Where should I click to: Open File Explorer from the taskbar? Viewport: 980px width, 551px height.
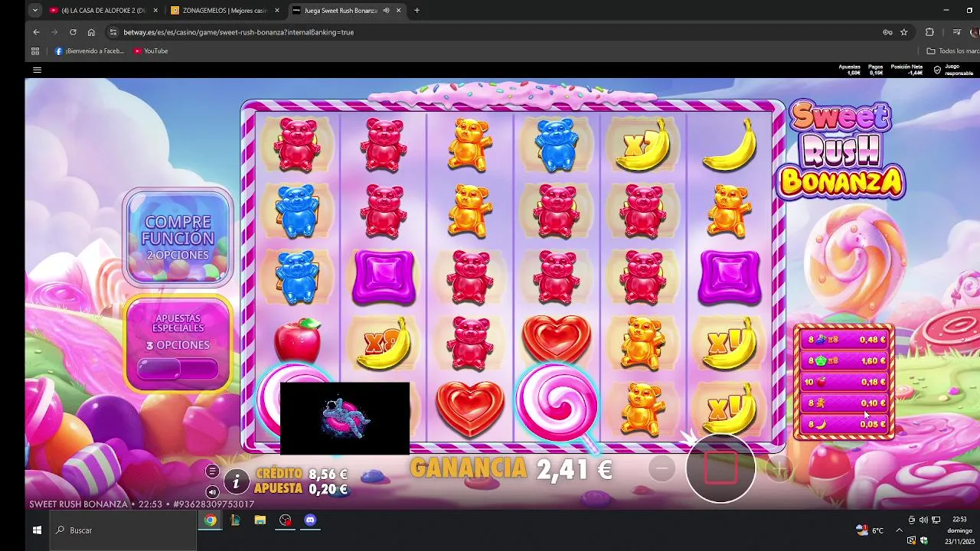pos(260,520)
